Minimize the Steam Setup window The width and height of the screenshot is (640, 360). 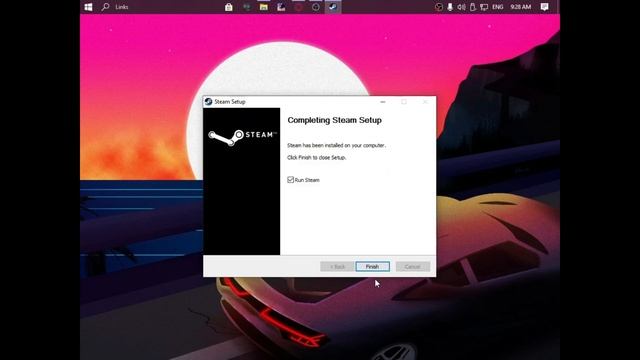382,102
